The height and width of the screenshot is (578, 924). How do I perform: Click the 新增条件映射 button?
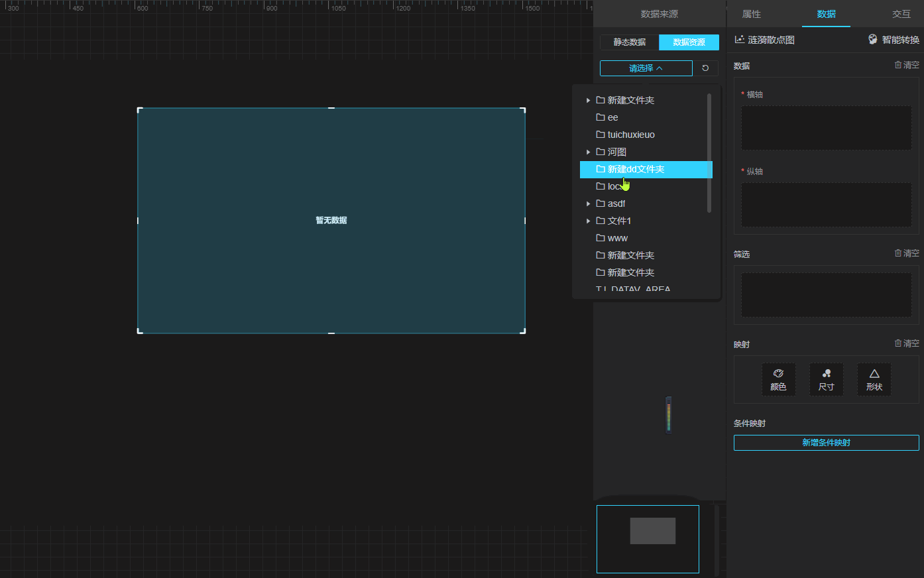pos(827,443)
